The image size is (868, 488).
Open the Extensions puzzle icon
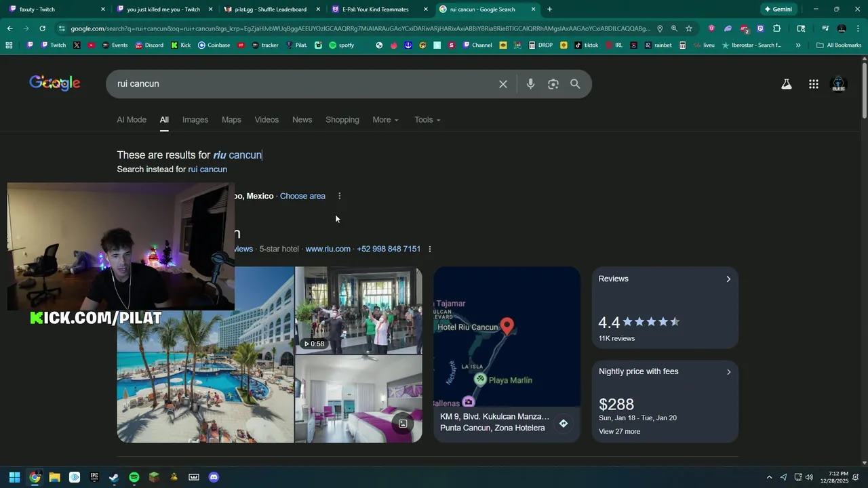tap(777, 28)
